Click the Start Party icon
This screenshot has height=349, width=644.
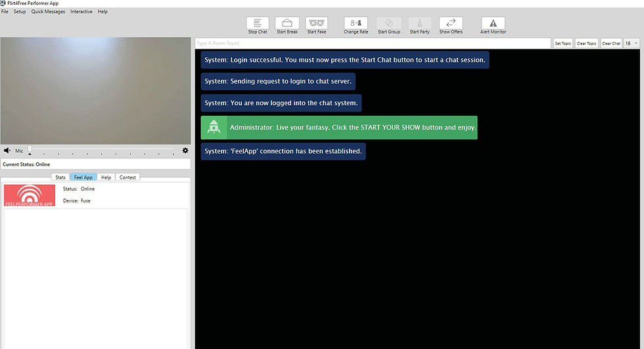pos(420,23)
